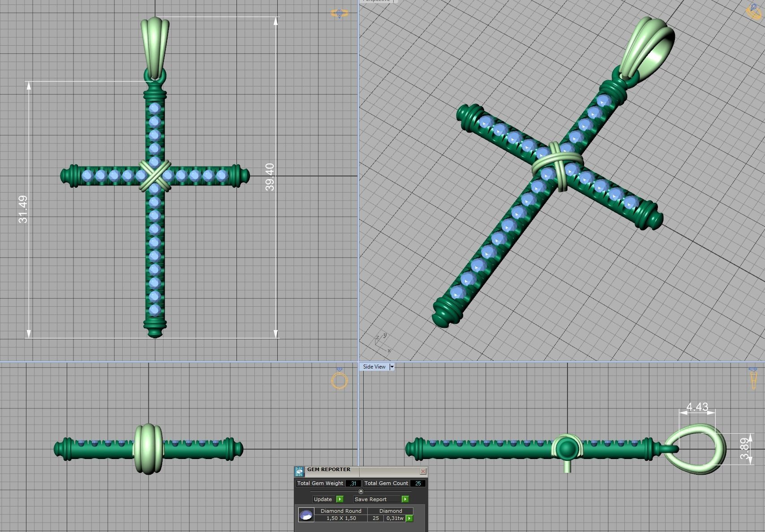Viewport: 765px width, 532px height.
Task: Click the Total Gem Count value 25
Action: coord(418,483)
